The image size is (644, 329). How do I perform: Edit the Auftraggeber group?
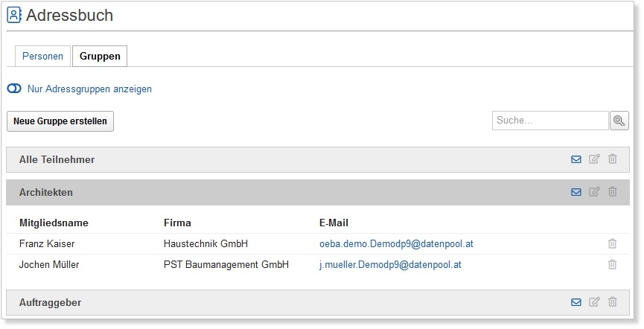(594, 302)
